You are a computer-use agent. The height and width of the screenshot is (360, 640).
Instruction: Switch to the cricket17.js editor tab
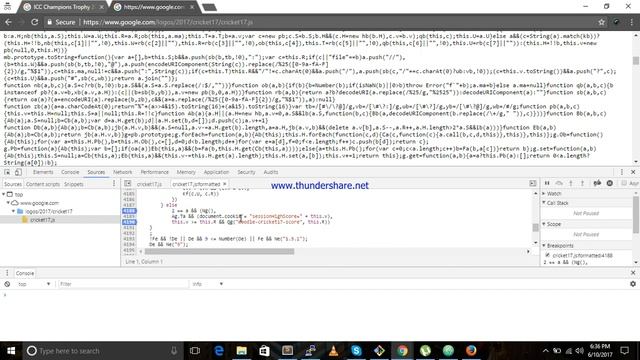(149, 184)
